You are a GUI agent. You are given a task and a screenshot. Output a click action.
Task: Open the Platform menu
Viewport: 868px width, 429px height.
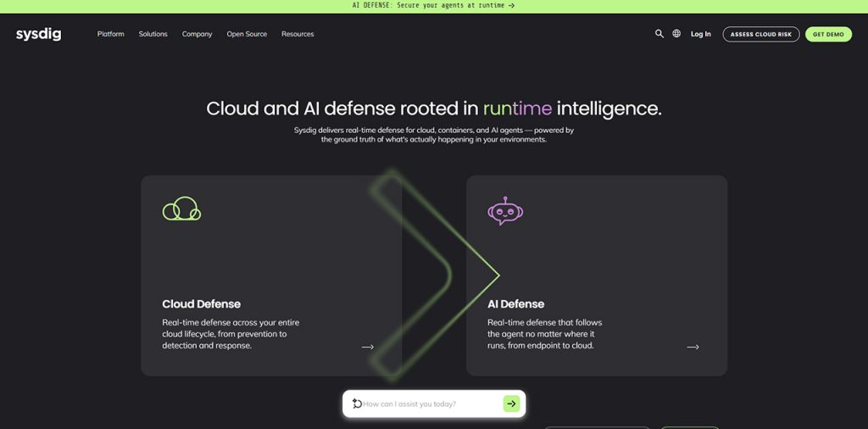pyautogui.click(x=111, y=34)
